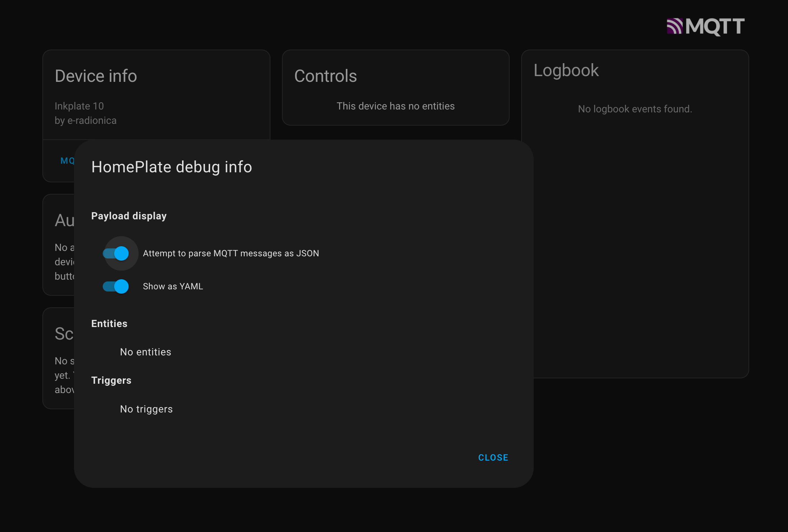Click the 'by e-radionica' manufacturer text

85,121
